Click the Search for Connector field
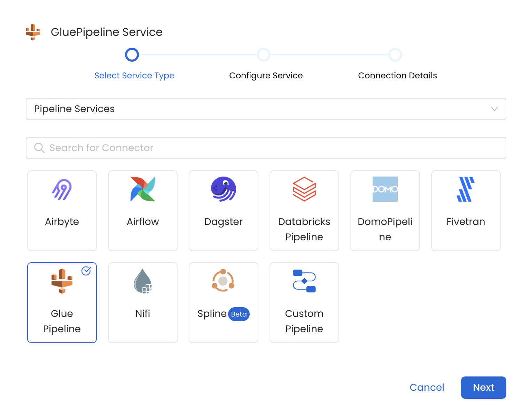The image size is (530, 420). pyautogui.click(x=266, y=148)
